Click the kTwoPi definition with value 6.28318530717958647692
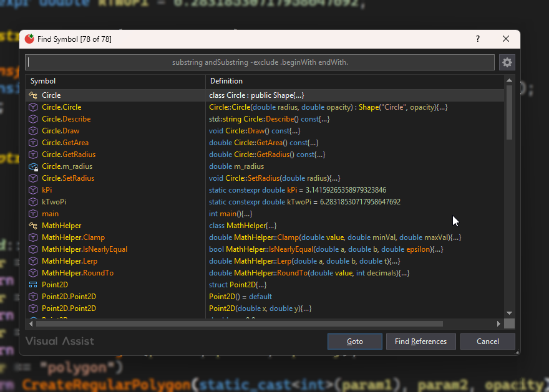 (304, 202)
